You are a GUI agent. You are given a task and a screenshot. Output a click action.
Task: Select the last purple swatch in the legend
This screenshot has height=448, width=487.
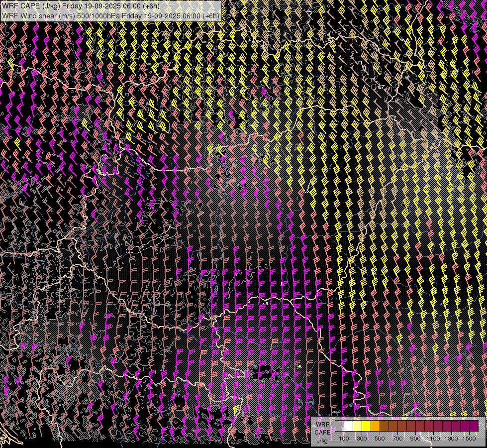click(x=474, y=426)
